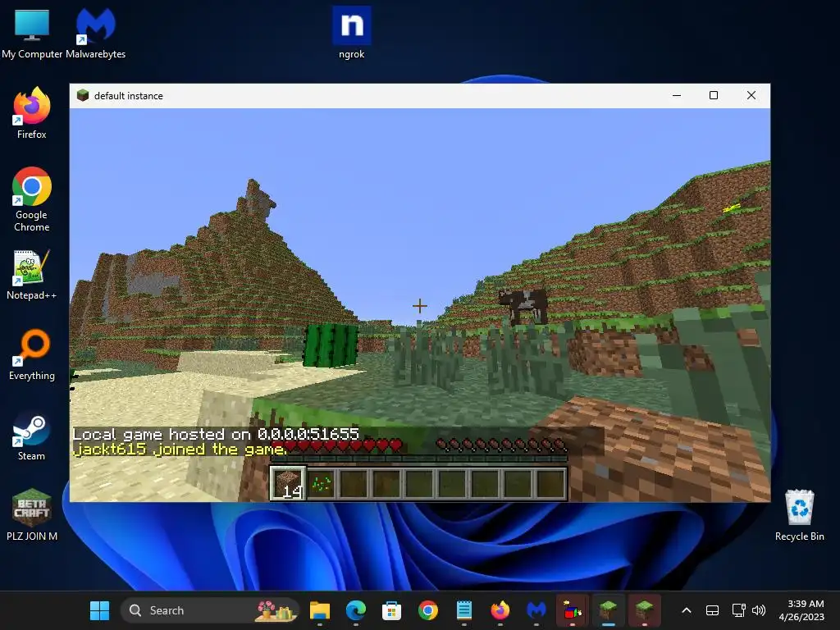The height and width of the screenshot is (630, 840).
Task: Click the cactus block in the game
Action: [x=331, y=345]
